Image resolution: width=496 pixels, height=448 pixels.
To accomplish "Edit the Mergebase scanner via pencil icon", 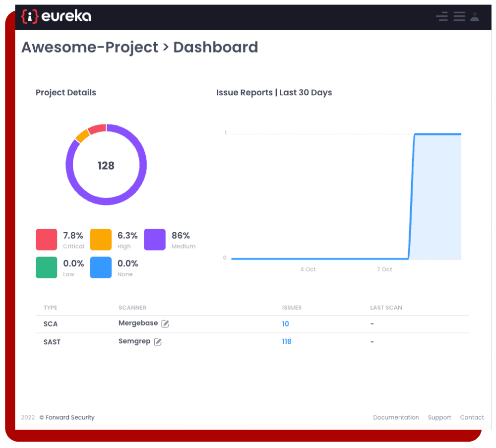I will point(165,324).
